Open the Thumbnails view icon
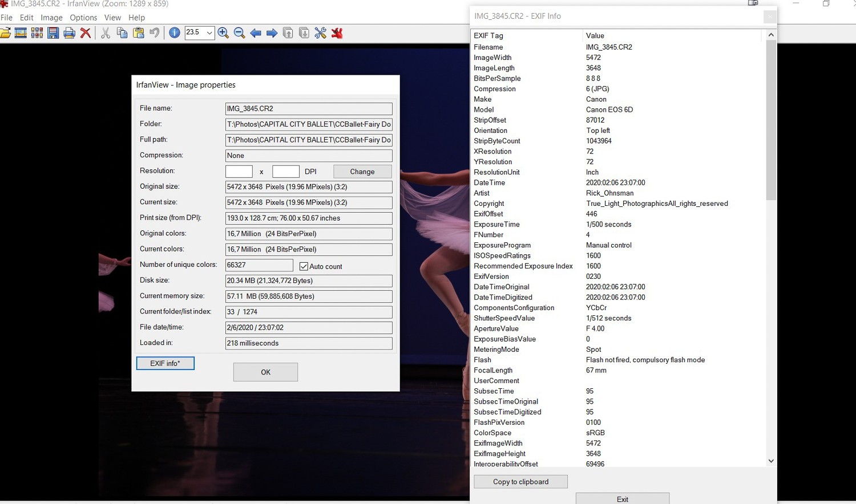 37,33
